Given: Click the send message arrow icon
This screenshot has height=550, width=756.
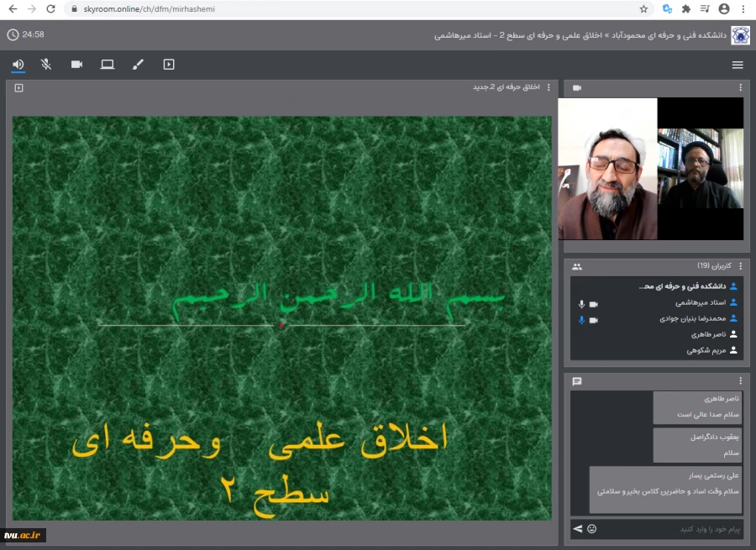Looking at the screenshot, I should pos(578,529).
